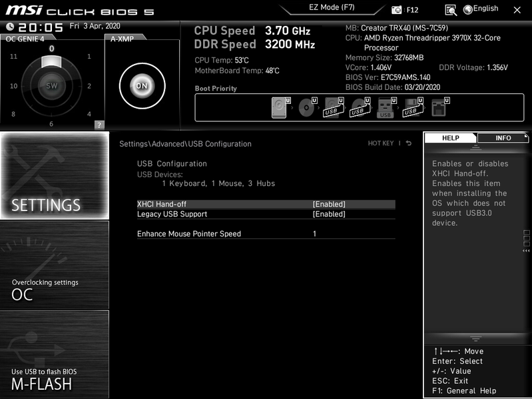This screenshot has height=399, width=532.
Task: Collapse the side panel with triple arrows
Action: [526, 250]
